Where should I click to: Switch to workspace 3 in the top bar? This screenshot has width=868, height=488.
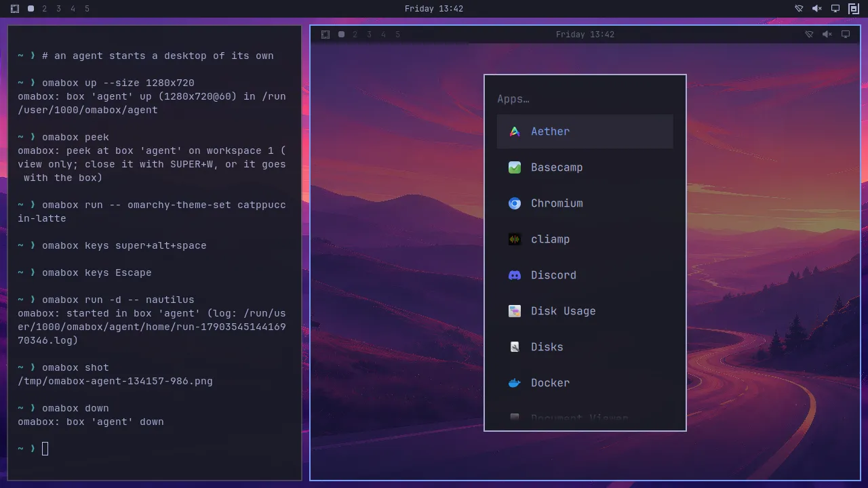[58, 9]
